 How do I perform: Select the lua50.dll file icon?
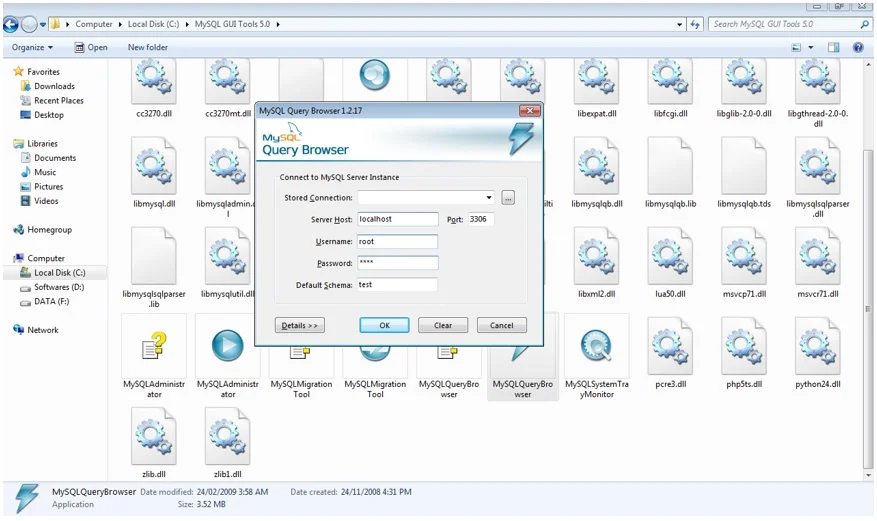(670, 256)
